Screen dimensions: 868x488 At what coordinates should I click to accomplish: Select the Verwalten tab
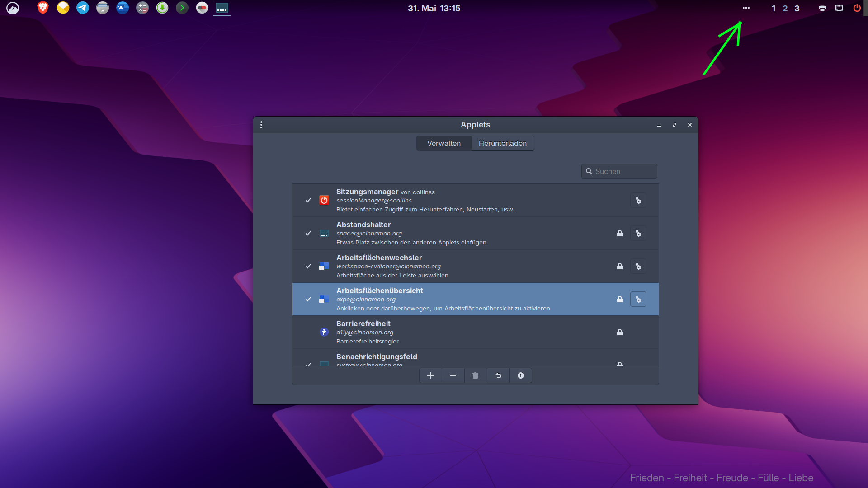(x=443, y=143)
